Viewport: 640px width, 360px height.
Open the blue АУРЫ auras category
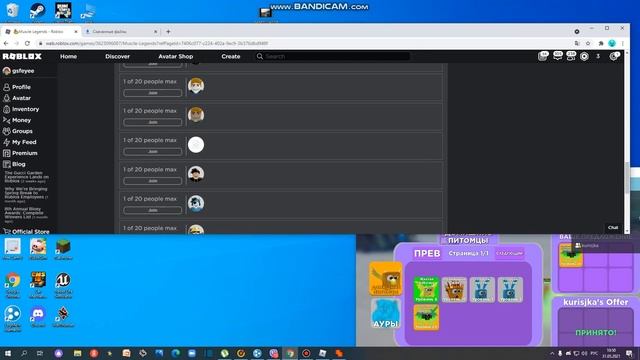click(x=386, y=313)
